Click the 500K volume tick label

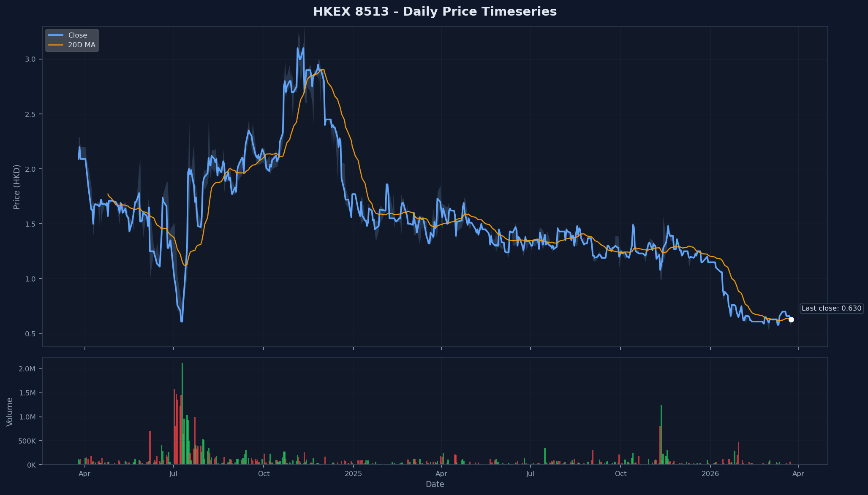[27, 441]
